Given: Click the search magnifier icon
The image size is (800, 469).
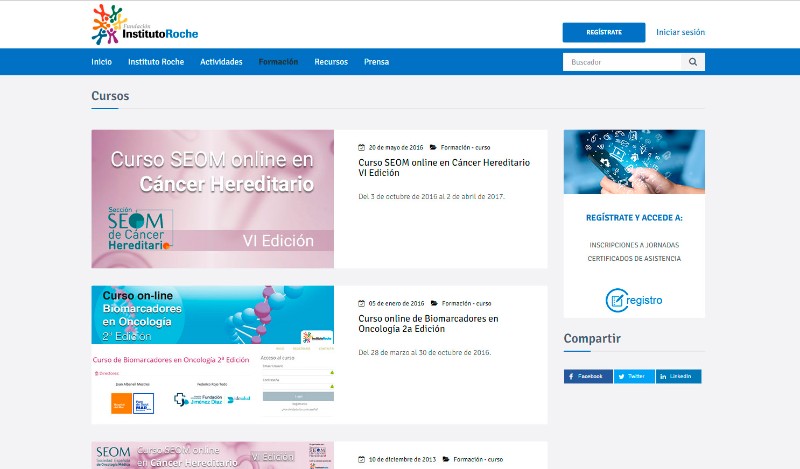Looking at the screenshot, I should pyautogui.click(x=693, y=62).
